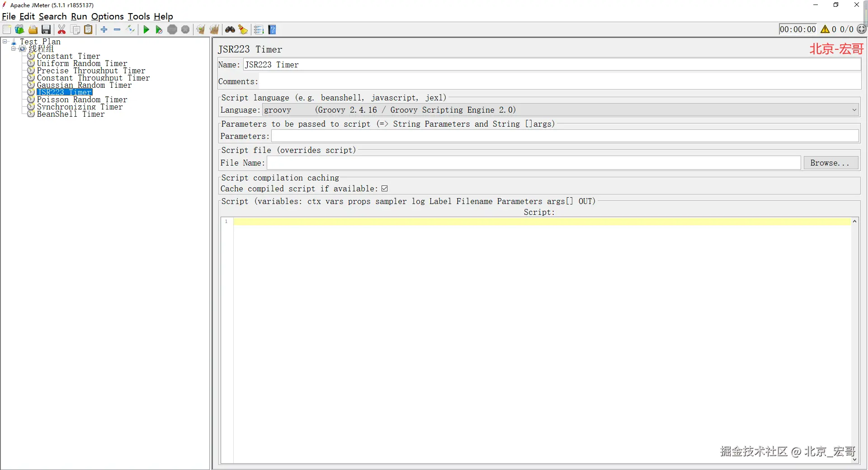The width and height of the screenshot is (868, 470).
Task: Stop the test with round stop icon
Action: (172, 30)
